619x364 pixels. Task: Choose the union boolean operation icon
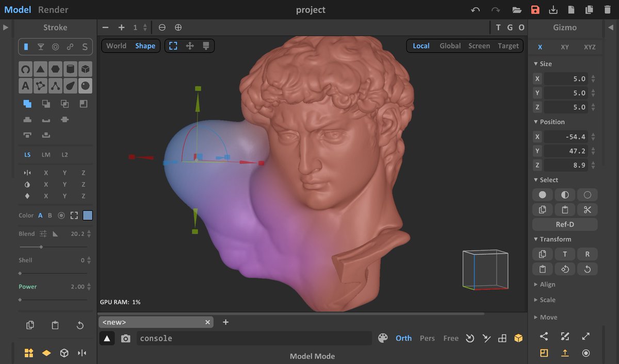click(27, 104)
